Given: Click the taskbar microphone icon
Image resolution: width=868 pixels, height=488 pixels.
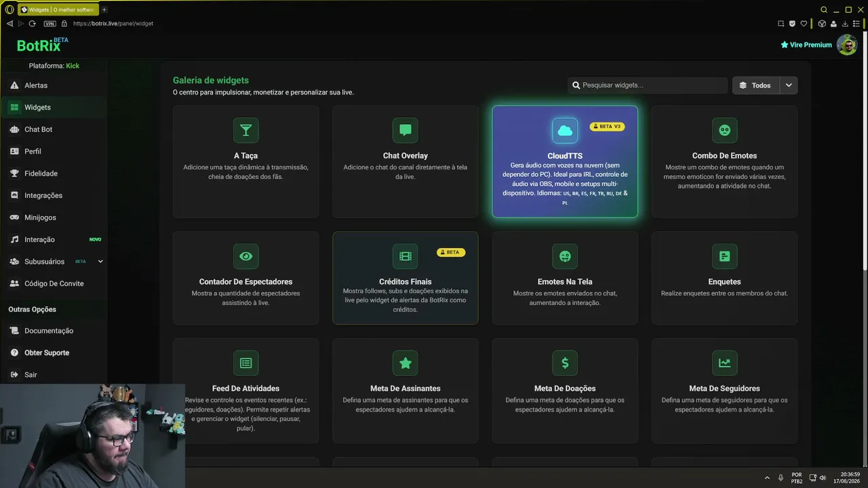Looking at the screenshot, I should (x=781, y=478).
